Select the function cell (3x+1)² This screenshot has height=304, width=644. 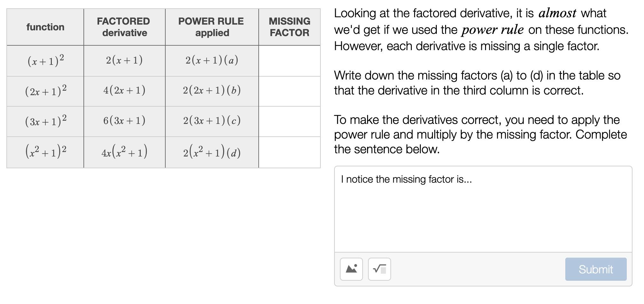pyautogui.click(x=45, y=121)
